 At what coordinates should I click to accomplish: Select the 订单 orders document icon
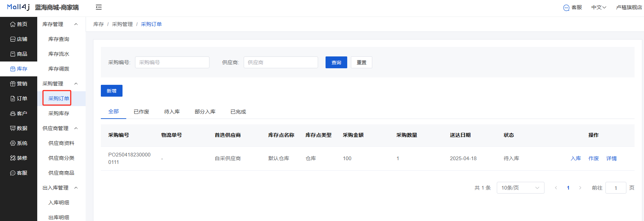click(x=13, y=99)
